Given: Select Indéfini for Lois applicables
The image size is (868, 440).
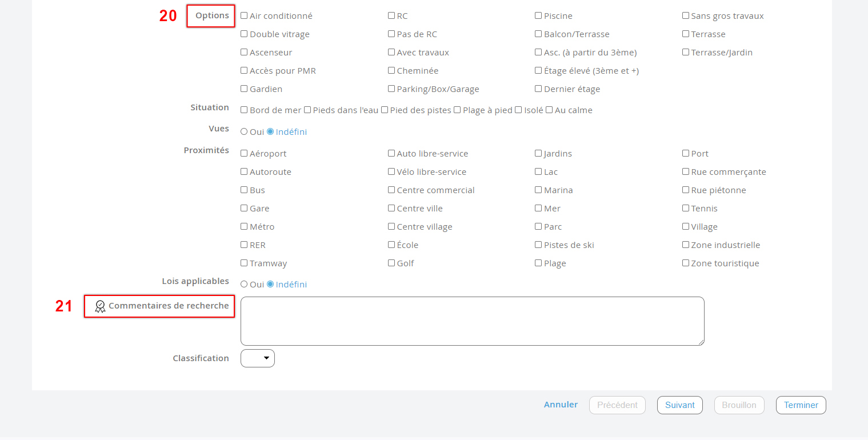Looking at the screenshot, I should [x=270, y=285].
